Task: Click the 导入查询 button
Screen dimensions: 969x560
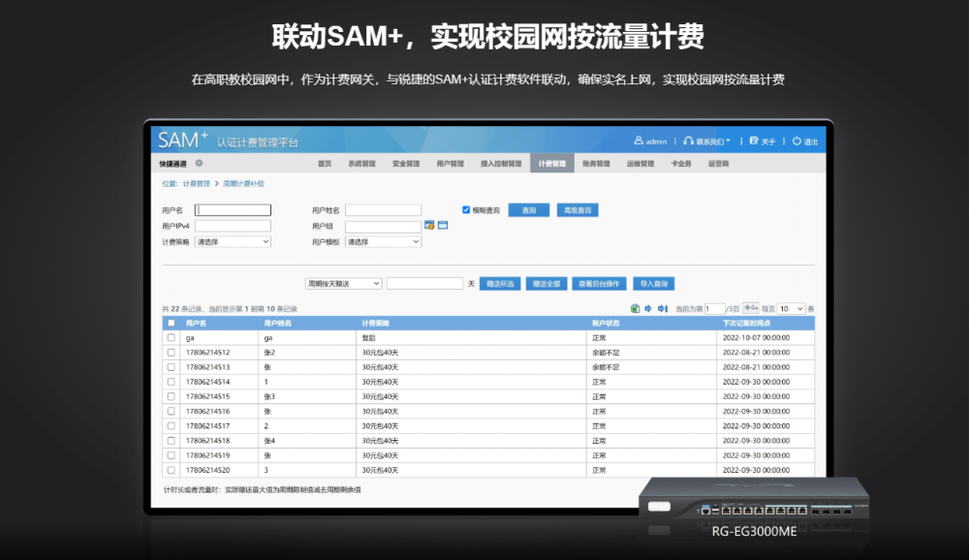Action: tap(654, 284)
